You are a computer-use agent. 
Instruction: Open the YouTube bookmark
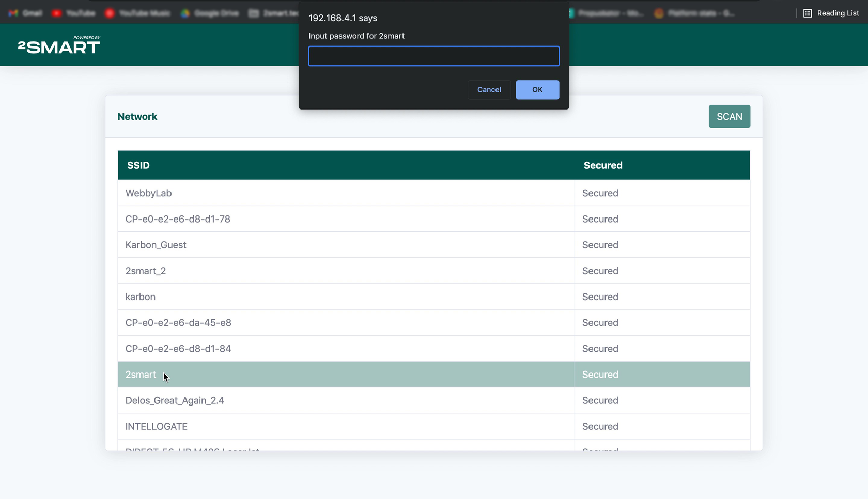coord(73,13)
